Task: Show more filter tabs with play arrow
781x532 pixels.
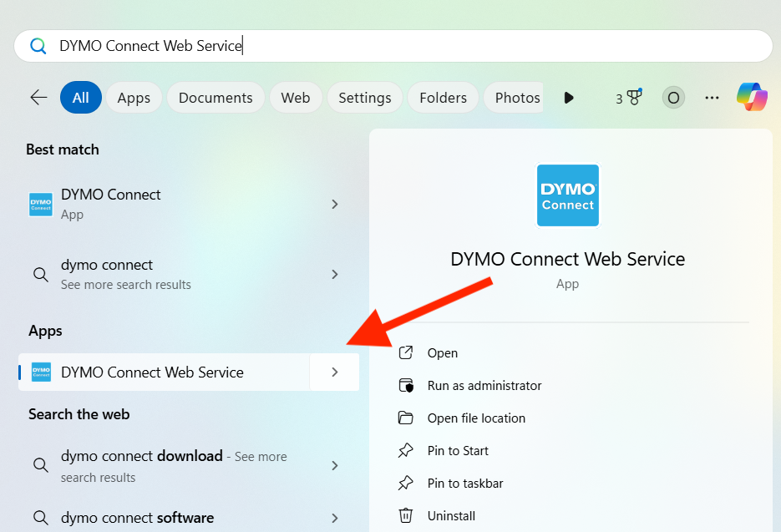Action: [x=569, y=98]
